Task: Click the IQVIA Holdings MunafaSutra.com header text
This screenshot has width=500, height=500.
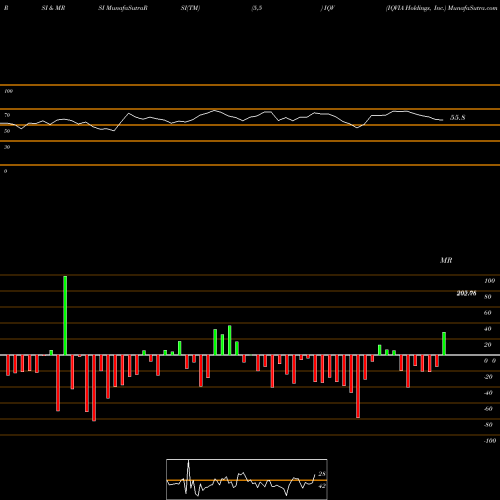Action: (x=442, y=8)
